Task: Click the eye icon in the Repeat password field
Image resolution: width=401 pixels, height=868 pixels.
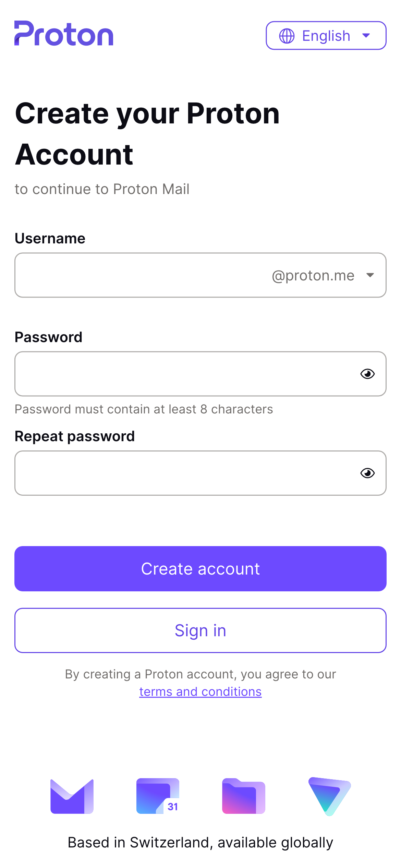Action: [x=367, y=473]
